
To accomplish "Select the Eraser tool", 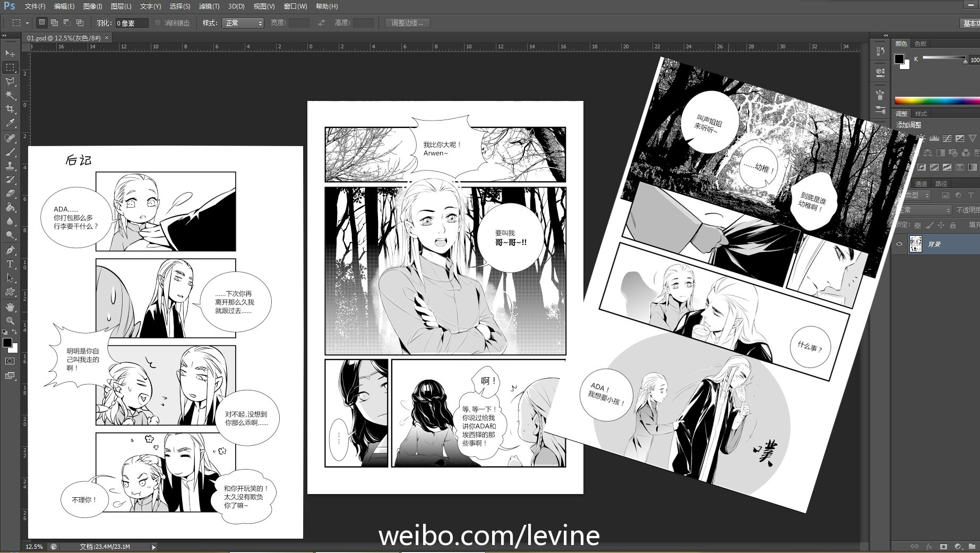I will pos(10,193).
